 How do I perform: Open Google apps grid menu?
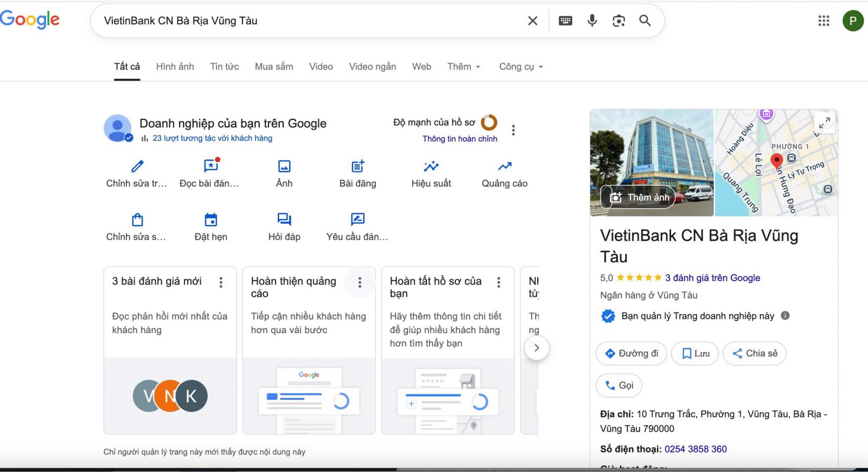tap(824, 21)
